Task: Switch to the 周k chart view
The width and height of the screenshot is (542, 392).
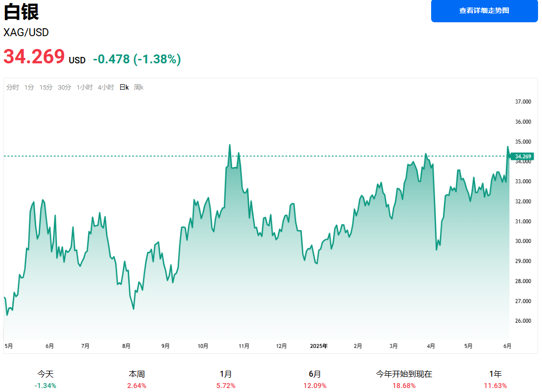Action: 139,88
